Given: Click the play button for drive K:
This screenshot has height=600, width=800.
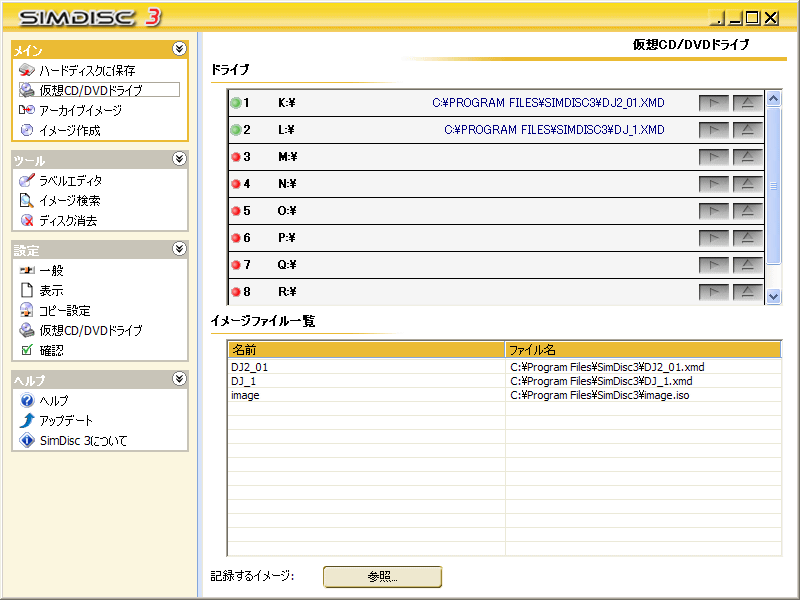Looking at the screenshot, I should (713, 103).
